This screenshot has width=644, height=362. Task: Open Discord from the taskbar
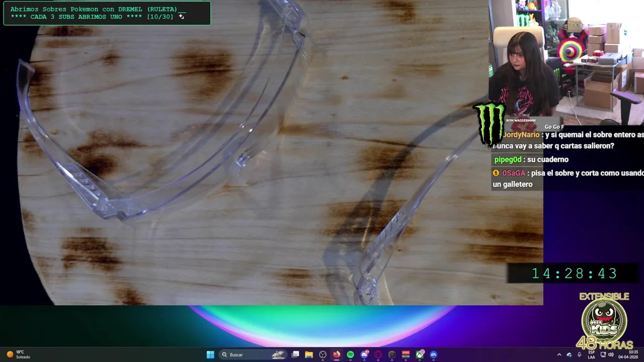(x=364, y=354)
